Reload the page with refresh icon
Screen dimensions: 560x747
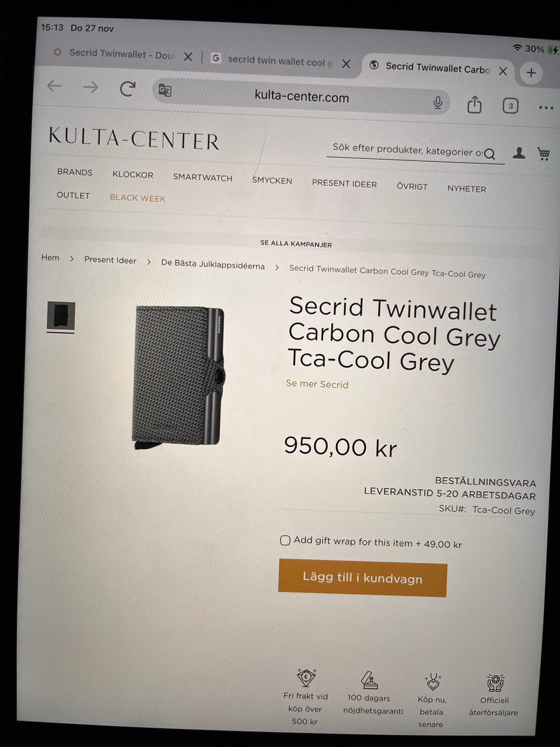click(127, 89)
